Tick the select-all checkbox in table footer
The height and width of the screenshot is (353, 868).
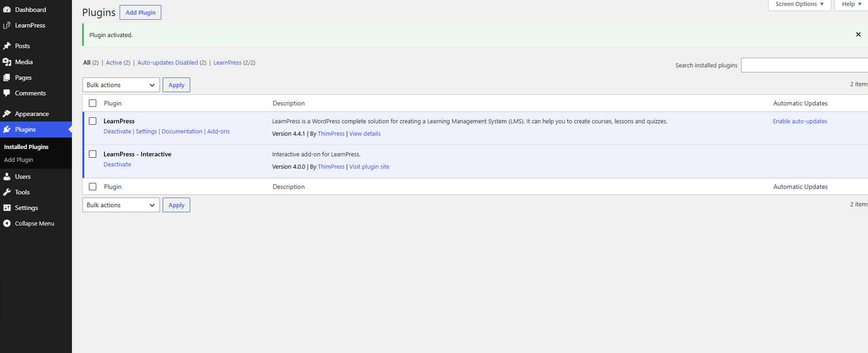93,187
